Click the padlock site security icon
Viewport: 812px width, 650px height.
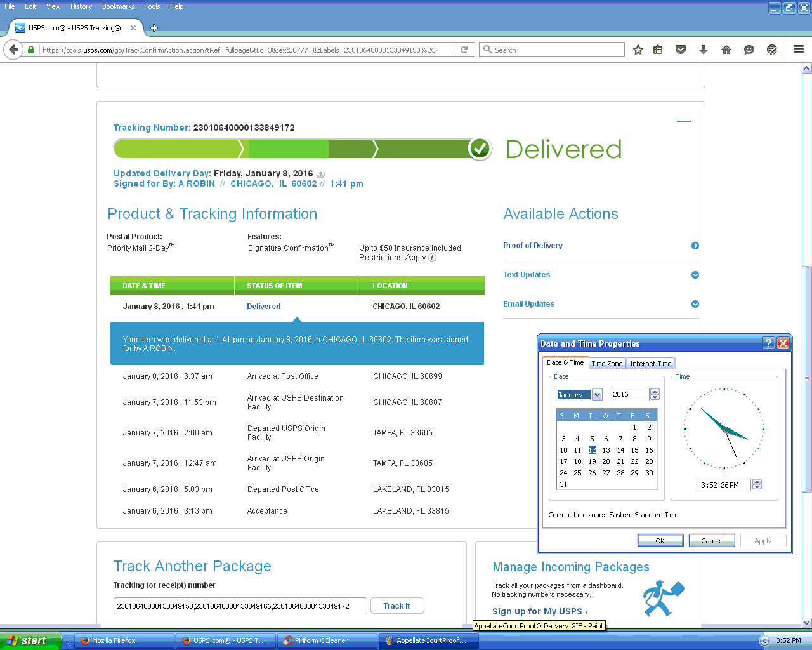point(31,50)
